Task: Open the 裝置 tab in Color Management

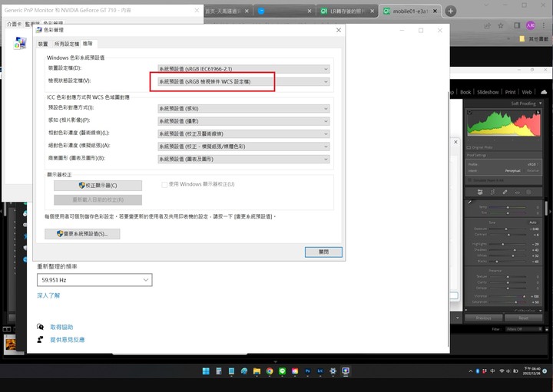Action: pos(43,44)
